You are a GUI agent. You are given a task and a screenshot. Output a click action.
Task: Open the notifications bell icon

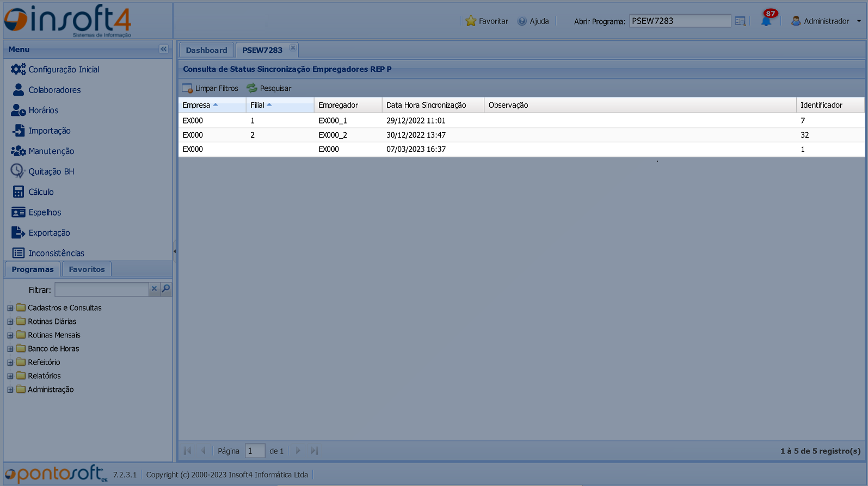click(x=766, y=21)
